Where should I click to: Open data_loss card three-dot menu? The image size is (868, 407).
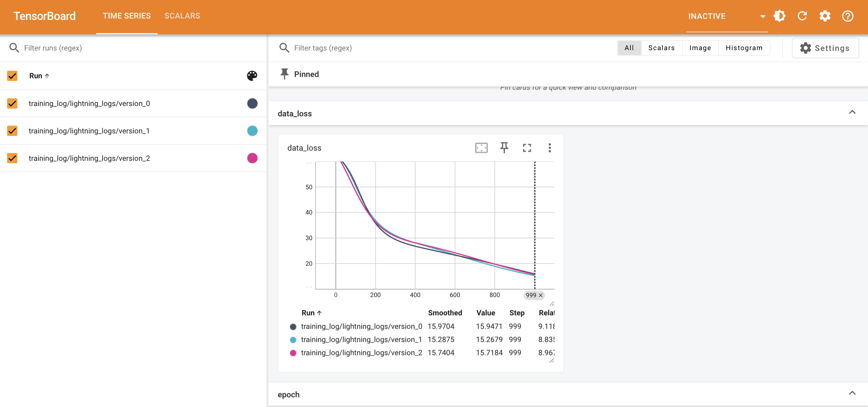550,148
